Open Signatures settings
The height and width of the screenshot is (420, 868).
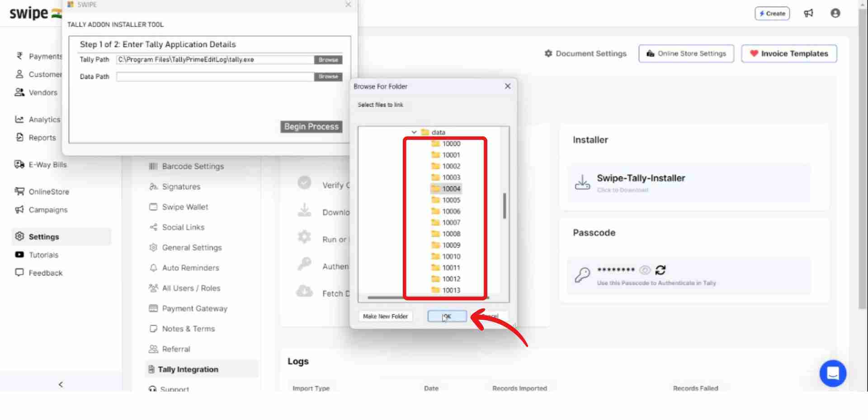[175, 187]
